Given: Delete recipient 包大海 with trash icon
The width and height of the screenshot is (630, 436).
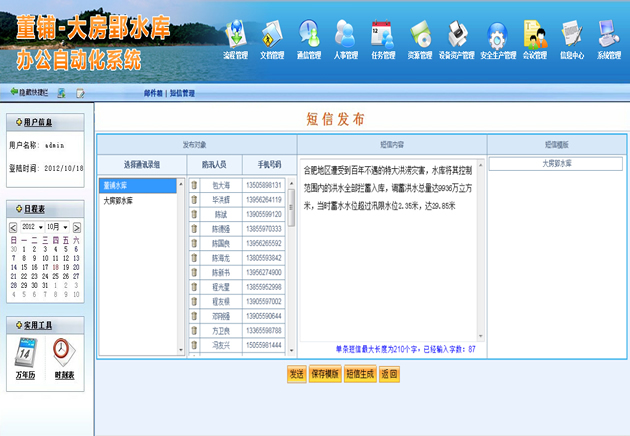Looking at the screenshot, I should (194, 185).
